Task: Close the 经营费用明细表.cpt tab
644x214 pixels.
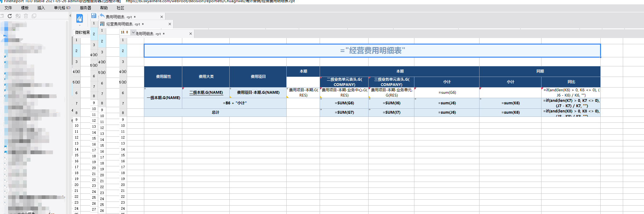Action: coord(170,24)
